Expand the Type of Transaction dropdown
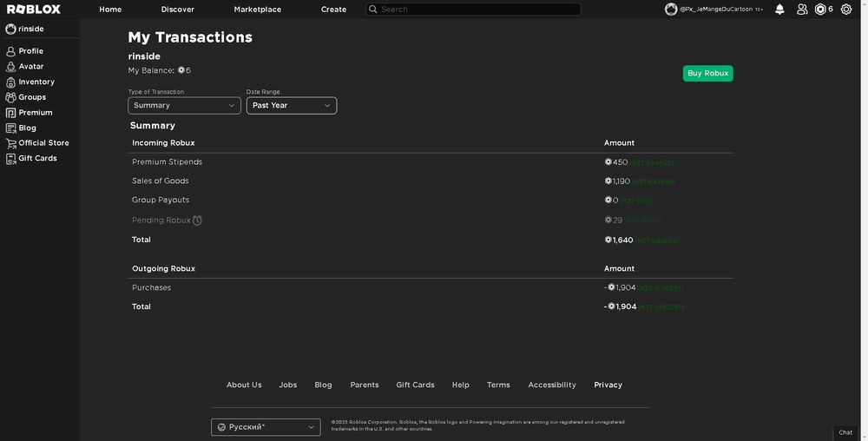Viewport: 868px width, 441px height. click(x=184, y=105)
